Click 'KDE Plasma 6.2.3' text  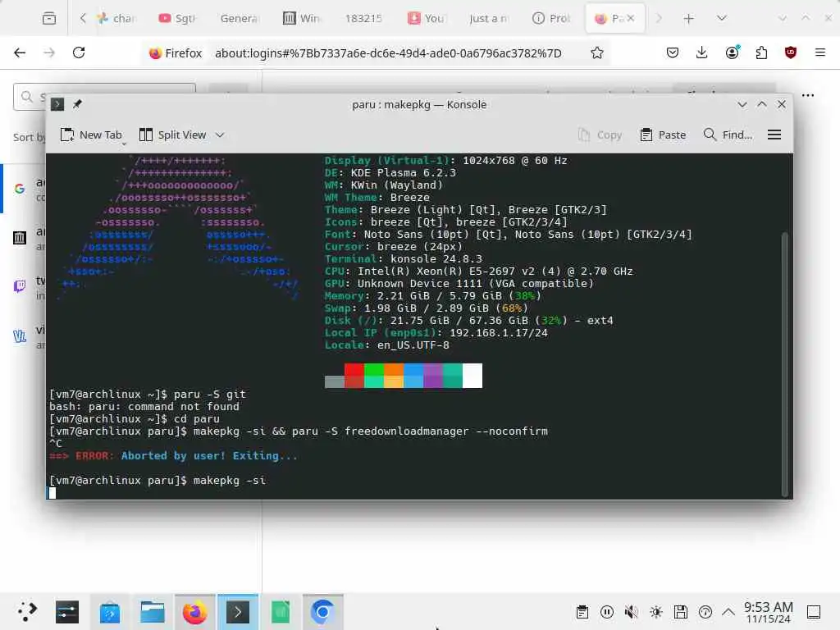click(x=404, y=172)
